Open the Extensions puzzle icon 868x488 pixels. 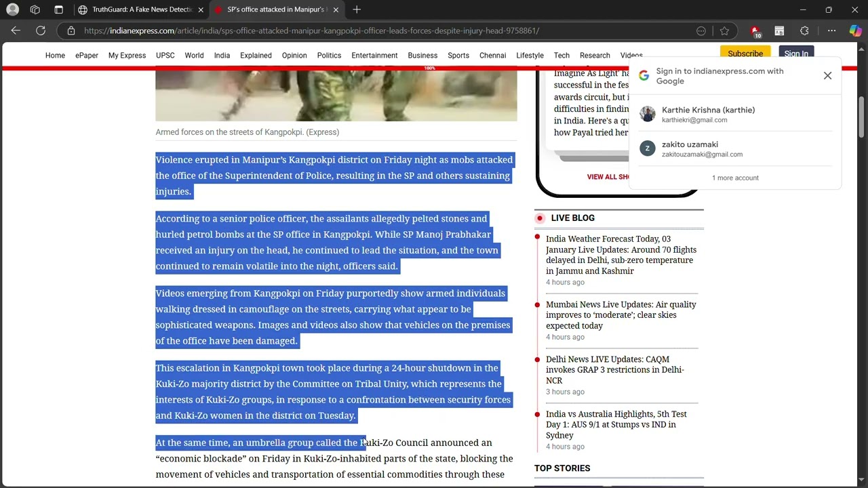click(804, 30)
